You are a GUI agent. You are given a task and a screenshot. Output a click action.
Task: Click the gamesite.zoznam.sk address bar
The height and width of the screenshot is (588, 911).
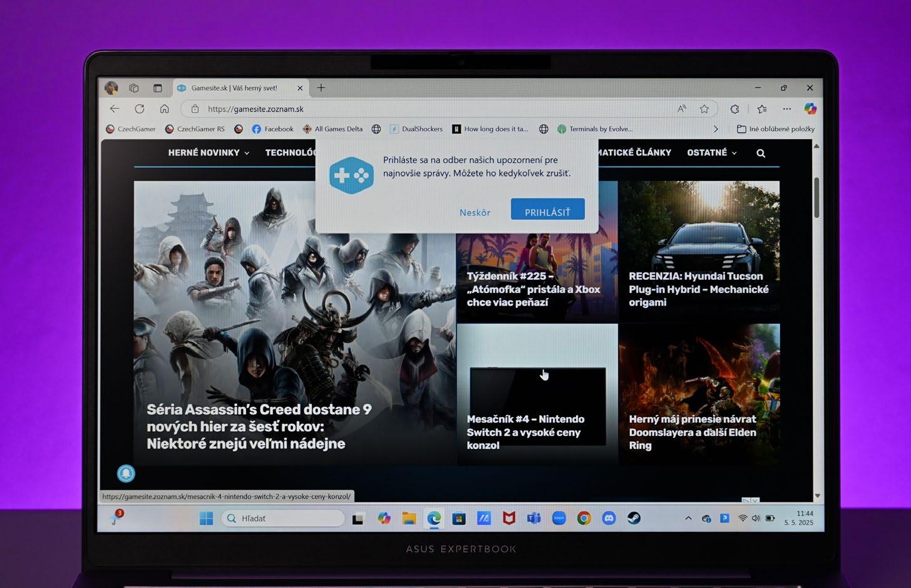point(449,109)
